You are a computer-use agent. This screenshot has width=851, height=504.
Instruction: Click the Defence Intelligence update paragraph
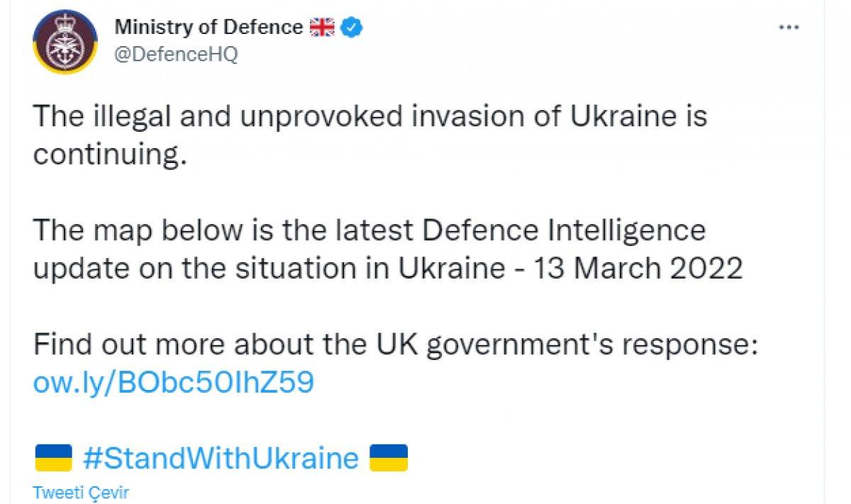[386, 250]
